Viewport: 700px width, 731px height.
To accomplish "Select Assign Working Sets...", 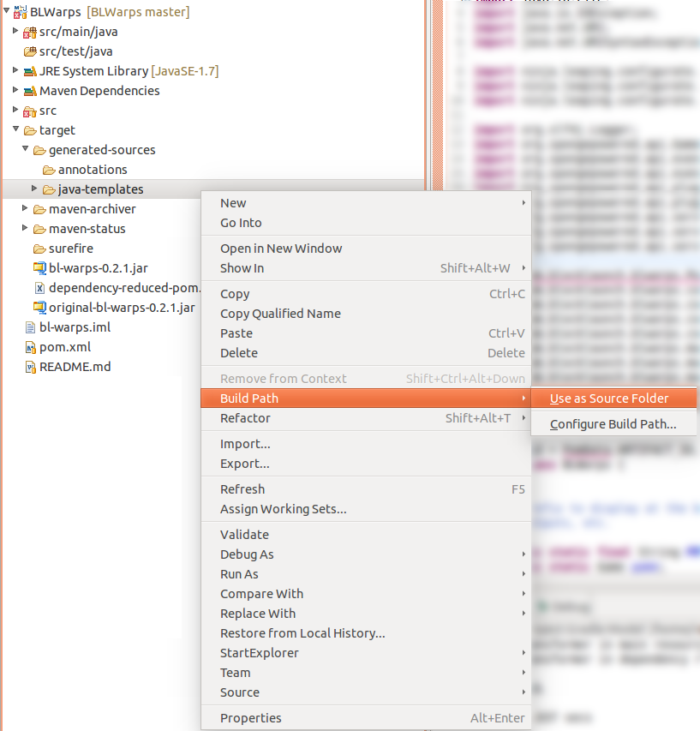I will (x=366, y=509).
